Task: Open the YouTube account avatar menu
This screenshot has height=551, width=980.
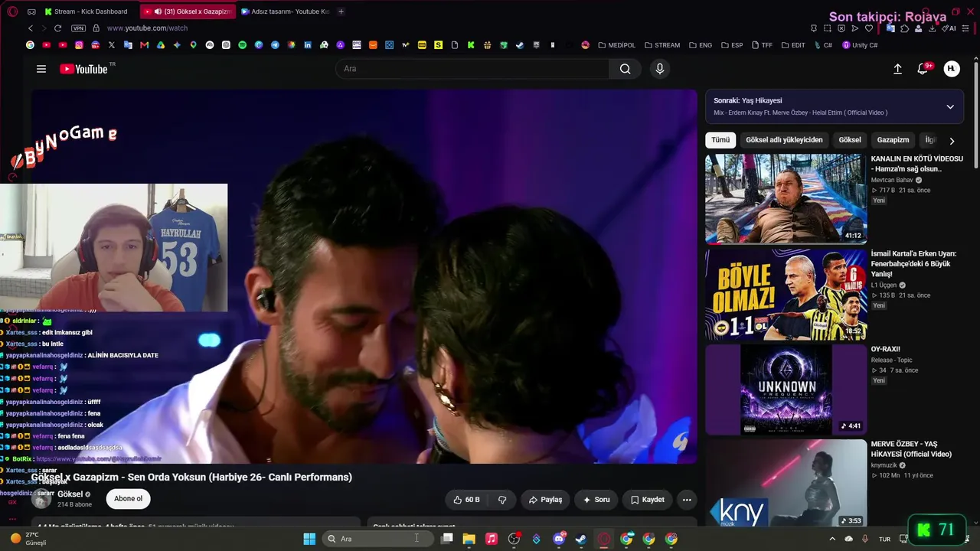Action: [x=952, y=69]
